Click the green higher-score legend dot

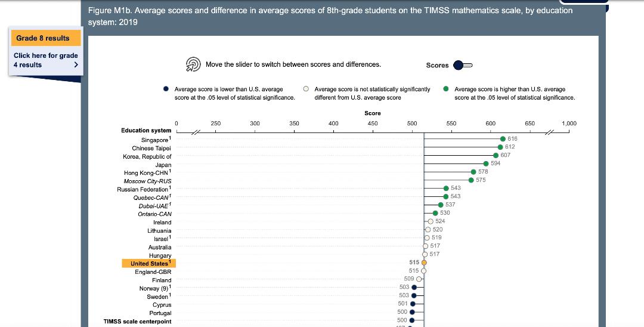point(446,90)
